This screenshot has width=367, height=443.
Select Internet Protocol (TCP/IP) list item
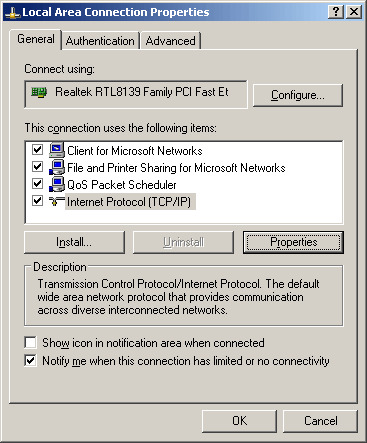(x=129, y=202)
